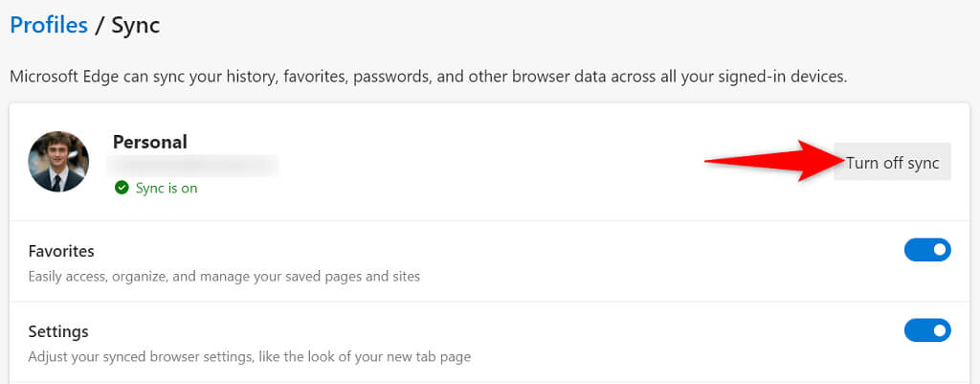Click the Settings row title
This screenshot has height=384, width=980.
[x=58, y=331]
